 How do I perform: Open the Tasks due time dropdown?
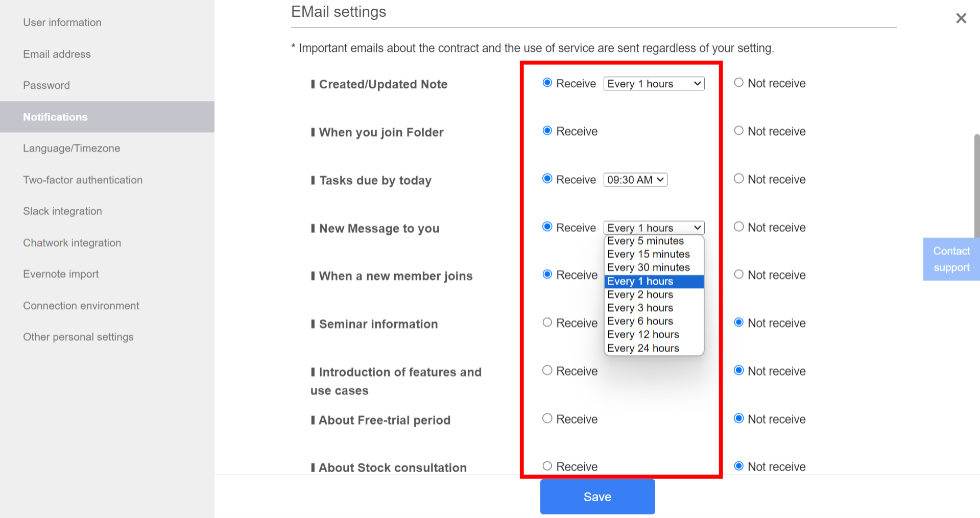click(x=635, y=179)
